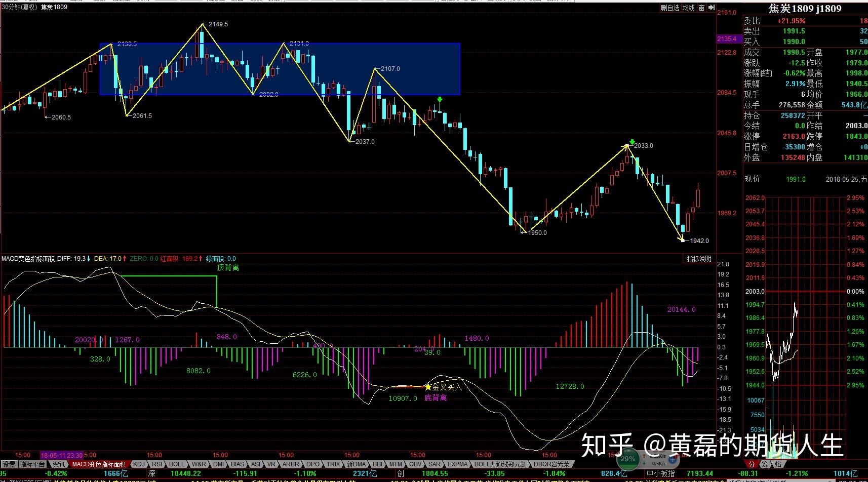Click the yellow star 金叉买入 marker
Viewport: 868px width, 482px height.
click(428, 387)
